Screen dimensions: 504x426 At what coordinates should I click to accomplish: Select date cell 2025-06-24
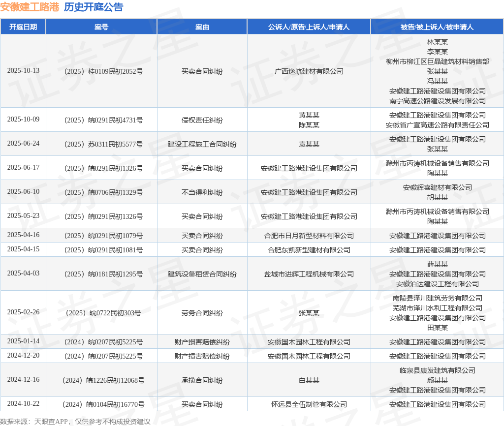(x=24, y=143)
